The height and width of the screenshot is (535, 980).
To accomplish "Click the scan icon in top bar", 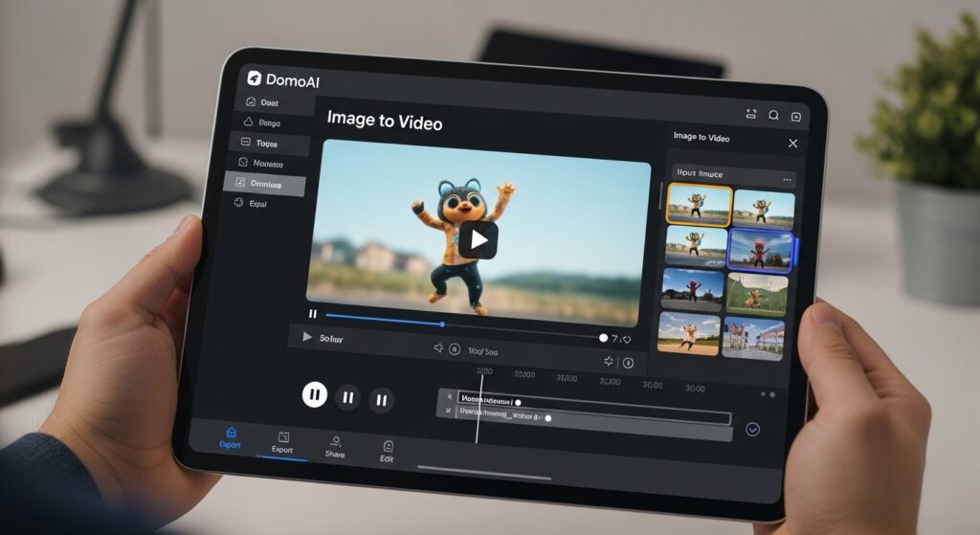I will pyautogui.click(x=750, y=114).
